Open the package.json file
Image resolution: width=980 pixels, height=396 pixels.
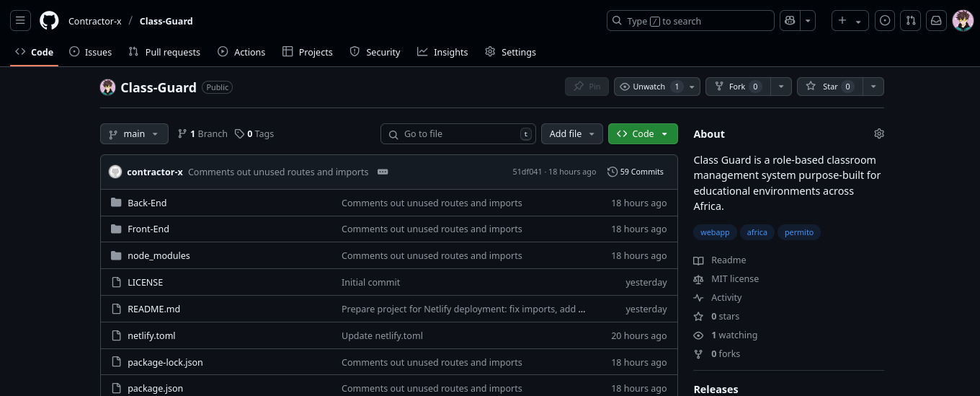[155, 388]
